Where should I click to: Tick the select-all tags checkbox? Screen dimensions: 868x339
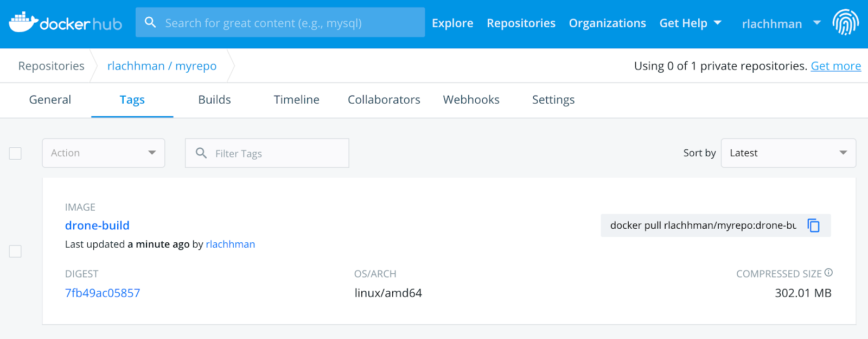click(x=15, y=153)
